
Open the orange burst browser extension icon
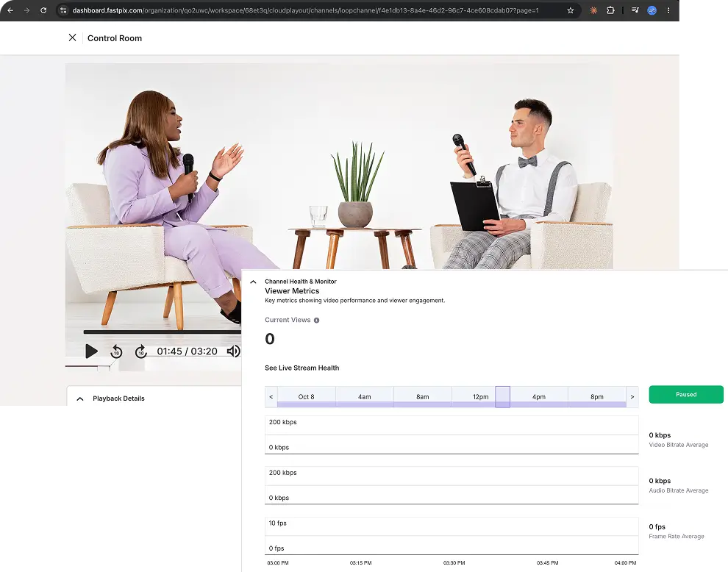click(x=593, y=10)
